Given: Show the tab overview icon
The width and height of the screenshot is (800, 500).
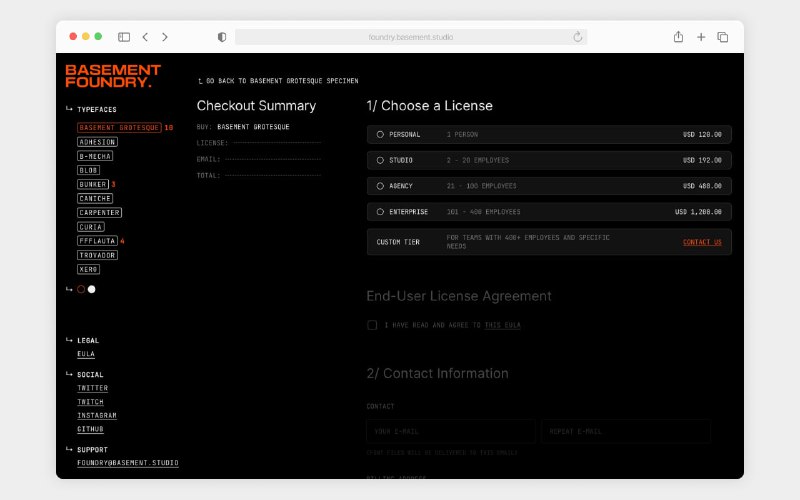Looking at the screenshot, I should tap(722, 37).
